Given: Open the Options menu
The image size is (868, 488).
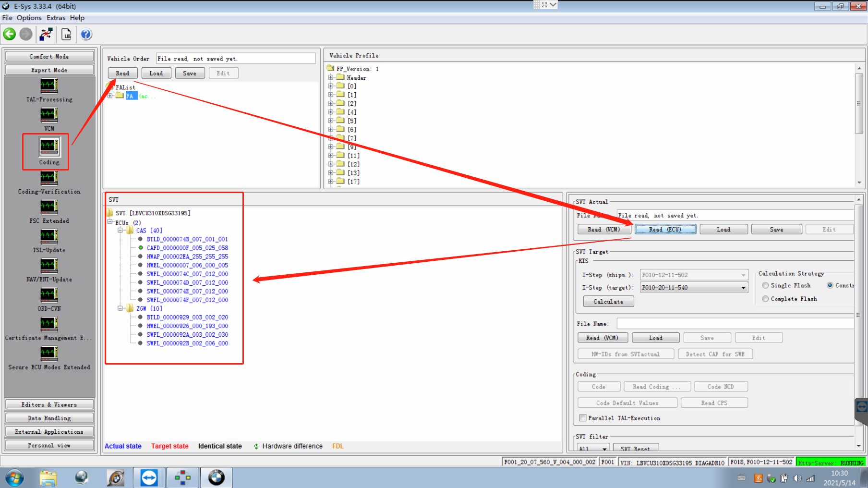Looking at the screenshot, I should pos(29,18).
